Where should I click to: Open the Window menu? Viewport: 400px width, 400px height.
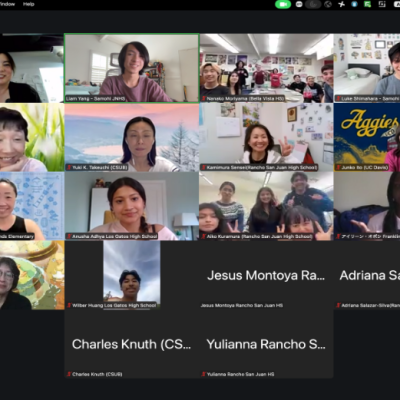[x=7, y=4]
